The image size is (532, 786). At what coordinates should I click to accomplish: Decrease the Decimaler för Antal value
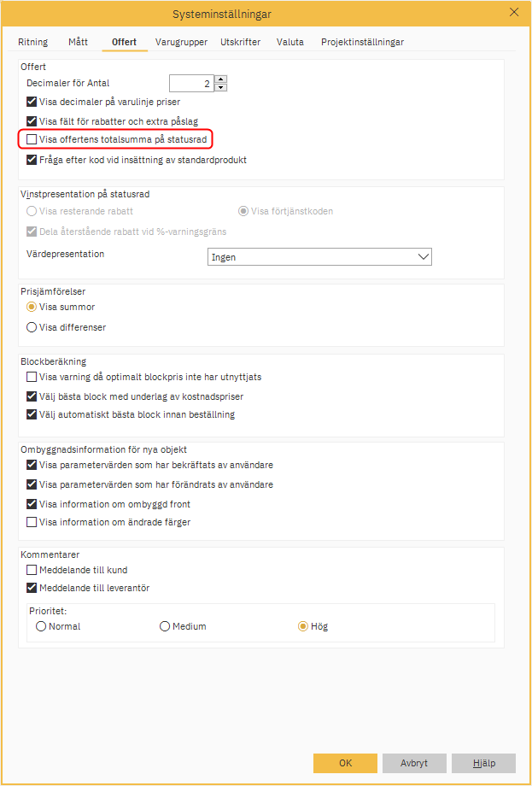(220, 87)
